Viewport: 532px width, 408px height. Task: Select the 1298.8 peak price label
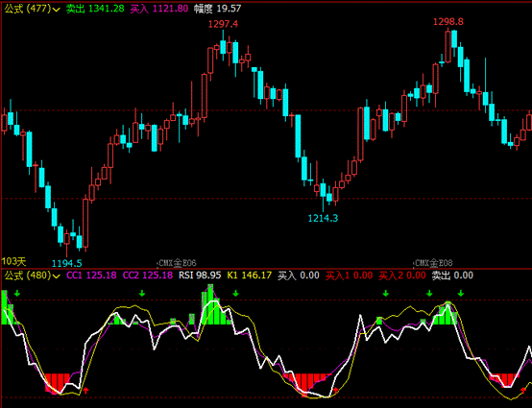447,22
